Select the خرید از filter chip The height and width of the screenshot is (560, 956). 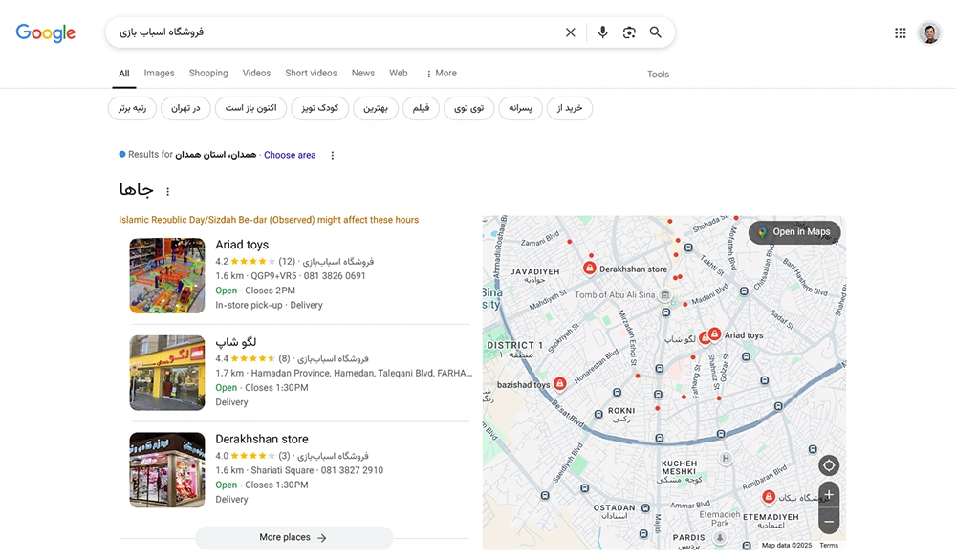point(570,109)
